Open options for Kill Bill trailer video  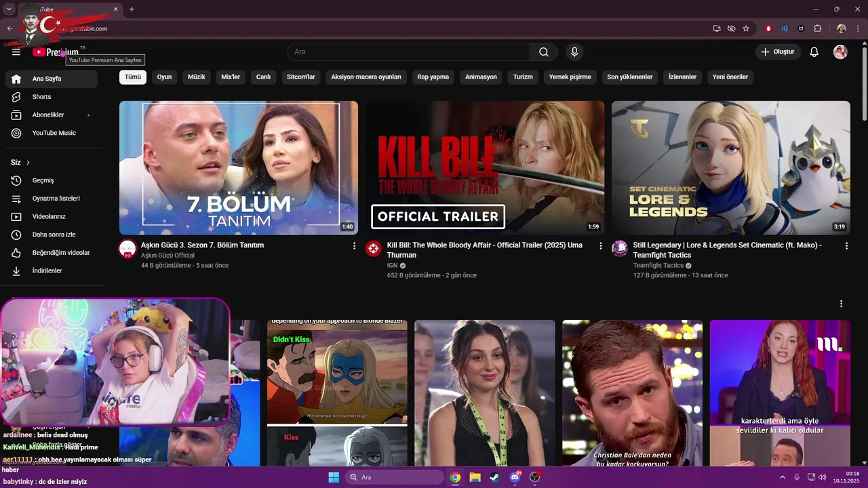(600, 246)
